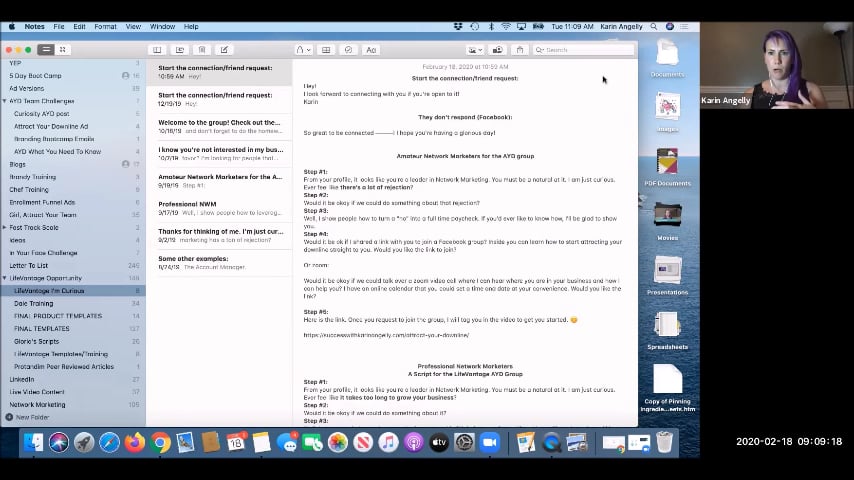
Task: Open Launchpad in the Dock
Action: pyautogui.click(x=84, y=442)
